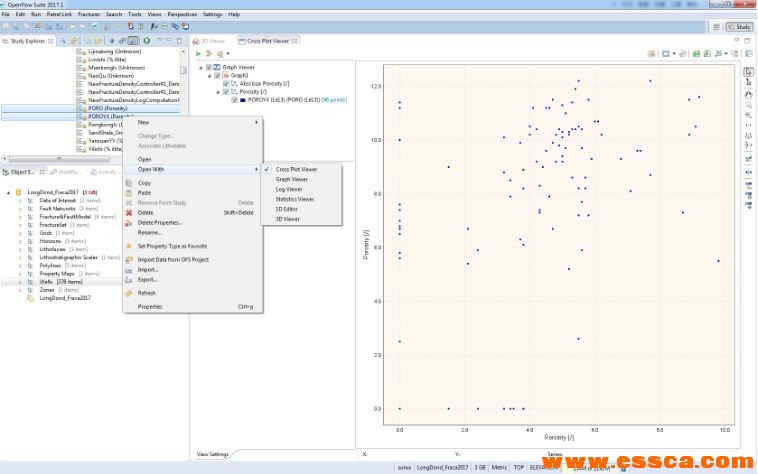Image resolution: width=758 pixels, height=474 pixels.
Task: Toggle the Abscissa Porosity checkbox
Action: 225,83
